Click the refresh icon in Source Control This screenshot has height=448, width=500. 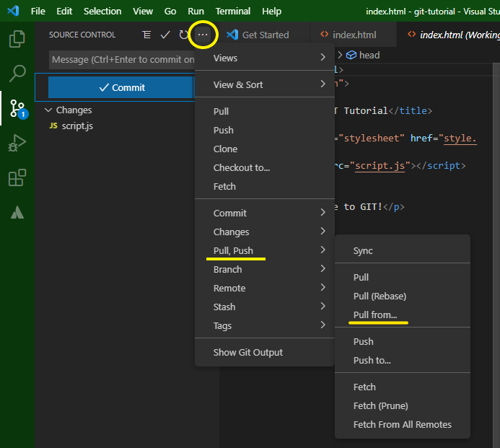(x=184, y=35)
